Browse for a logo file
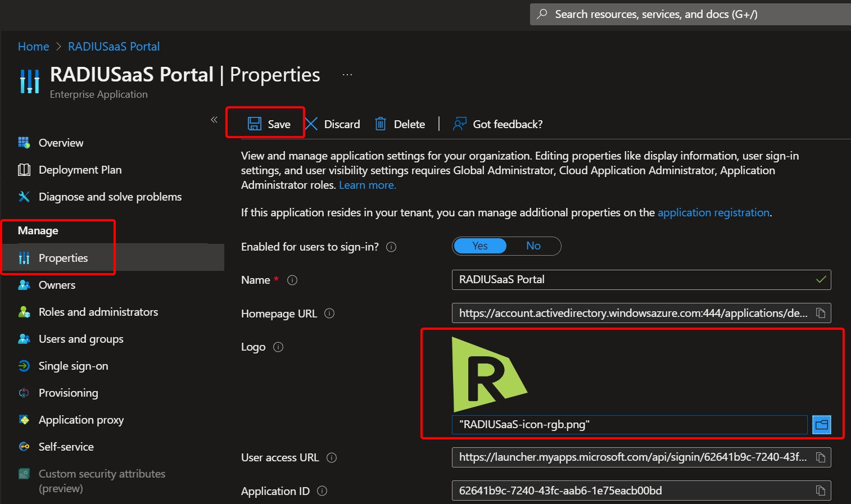 click(x=821, y=425)
